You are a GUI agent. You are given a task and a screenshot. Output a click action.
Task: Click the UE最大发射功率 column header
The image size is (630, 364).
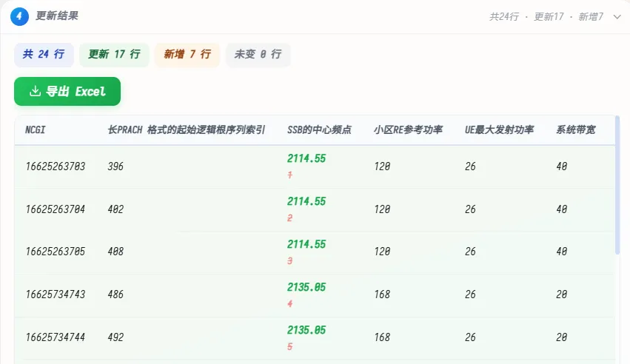pos(500,130)
